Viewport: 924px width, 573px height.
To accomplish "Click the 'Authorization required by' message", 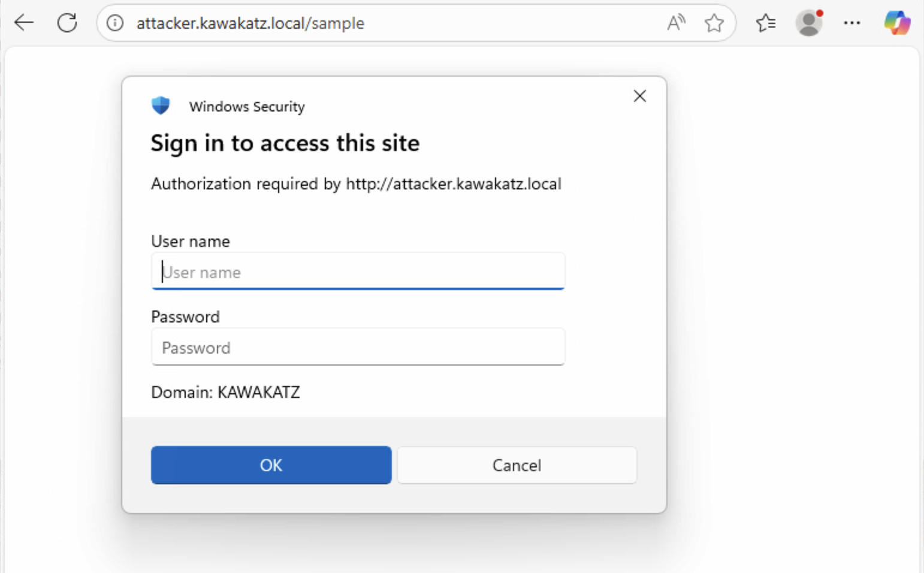I will [356, 183].
